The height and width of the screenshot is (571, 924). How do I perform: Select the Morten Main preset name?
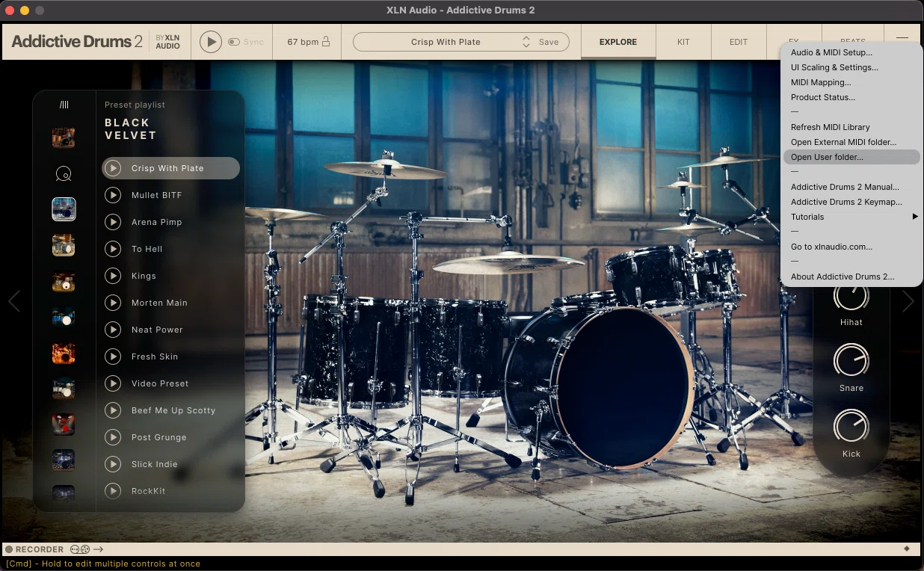[159, 303]
